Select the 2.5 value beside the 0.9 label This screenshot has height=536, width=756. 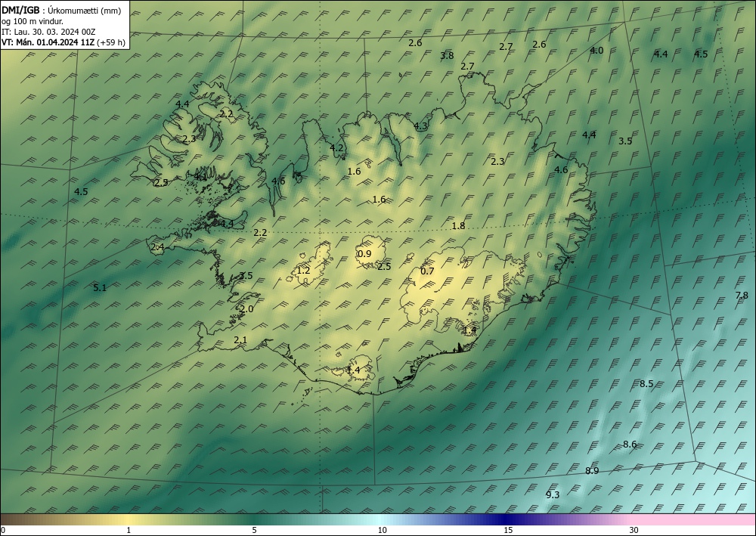(x=384, y=267)
